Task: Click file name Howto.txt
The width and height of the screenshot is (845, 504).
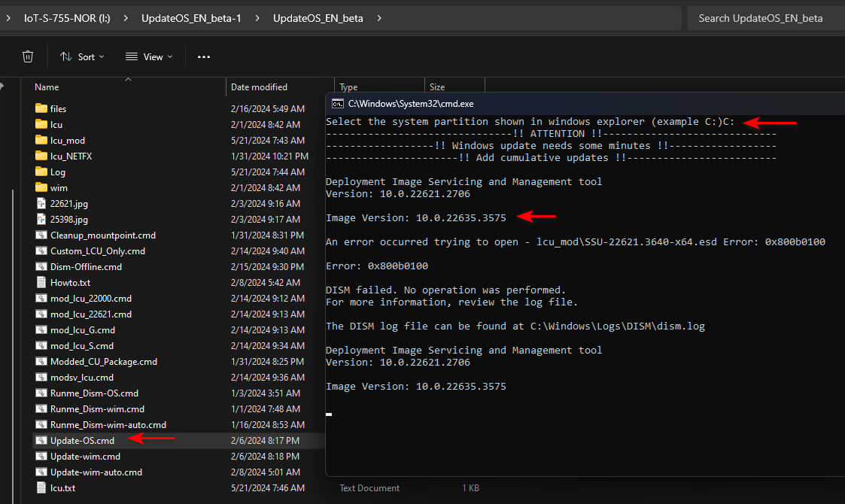Action: 70,282
